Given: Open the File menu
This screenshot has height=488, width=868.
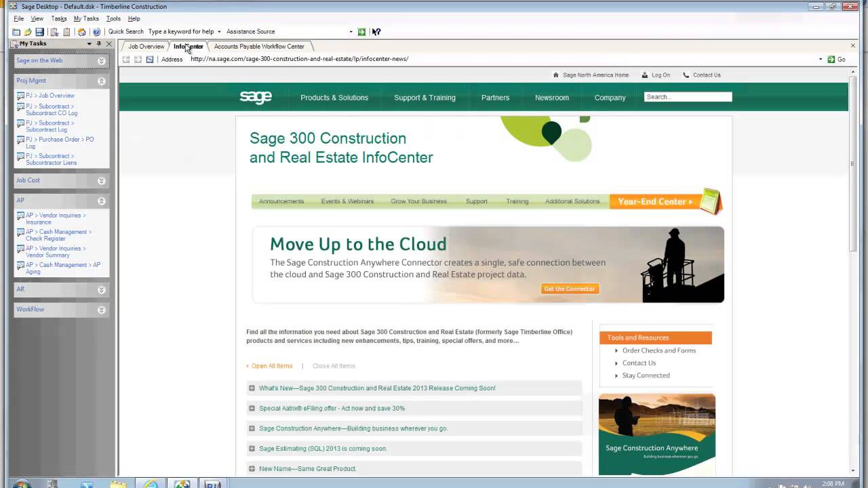Looking at the screenshot, I should click(19, 18).
